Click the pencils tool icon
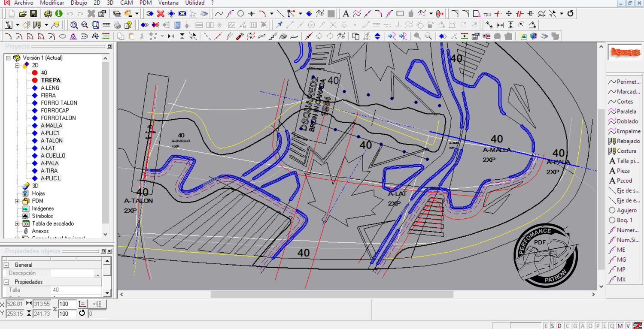 [37, 25]
